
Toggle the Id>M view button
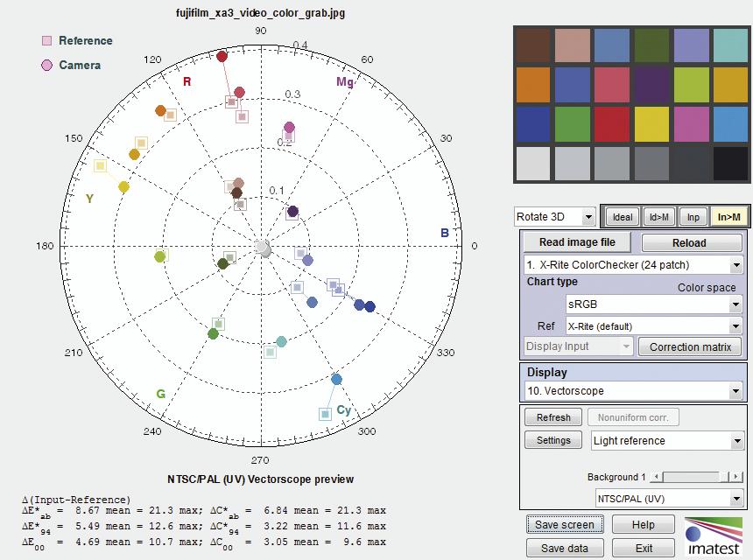click(x=658, y=217)
